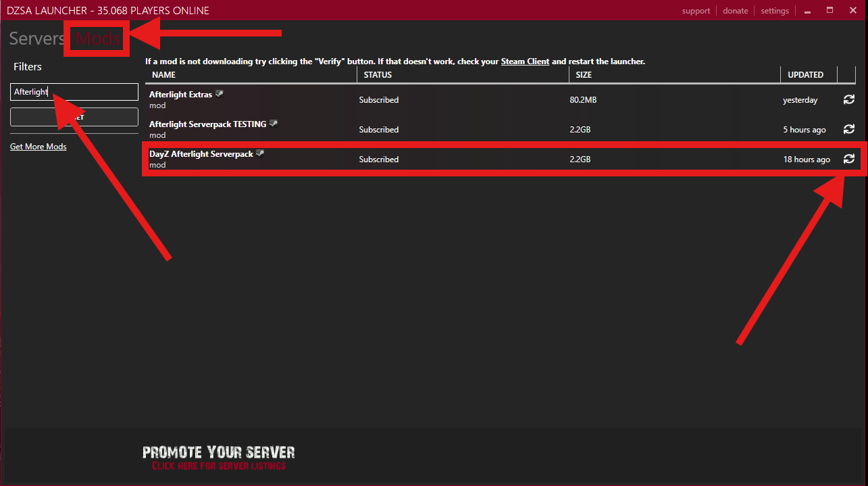Screen dimensions: 868x486
Task: Switch to the Servers tab
Action: 36,39
